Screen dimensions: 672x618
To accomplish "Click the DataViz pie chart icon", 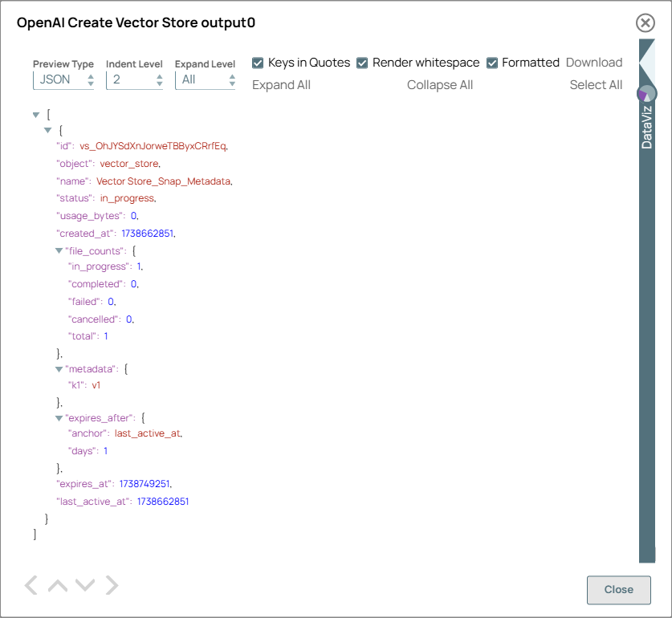I will [646, 93].
